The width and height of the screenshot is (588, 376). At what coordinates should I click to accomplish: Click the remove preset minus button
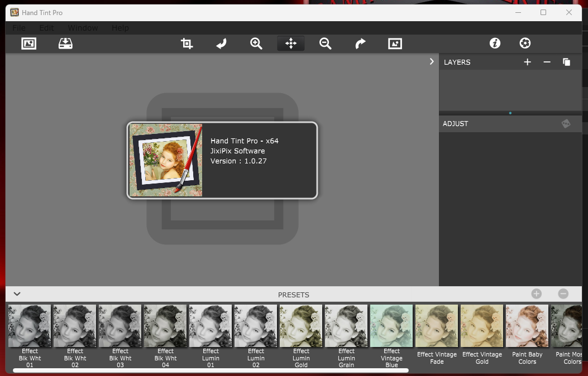pos(563,294)
